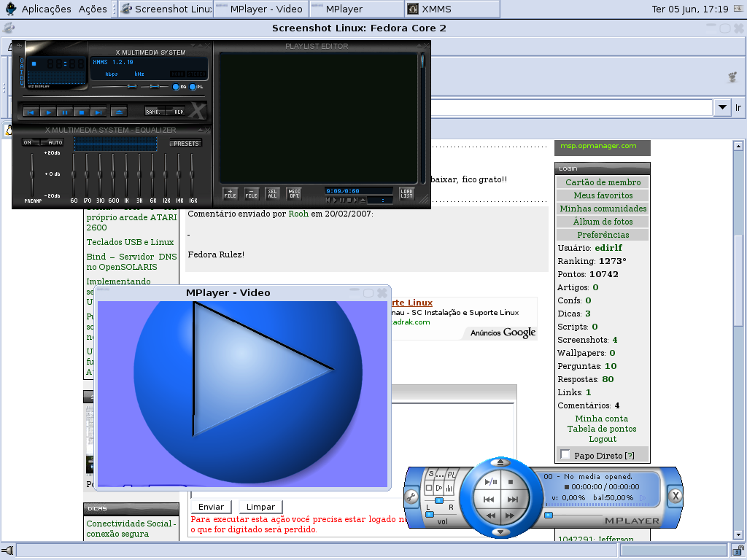Add file with playlist +FILE button

click(x=230, y=193)
